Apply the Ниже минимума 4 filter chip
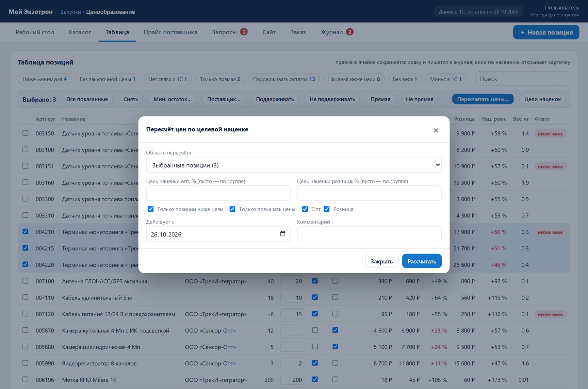The width and height of the screenshot is (588, 389). (44, 79)
